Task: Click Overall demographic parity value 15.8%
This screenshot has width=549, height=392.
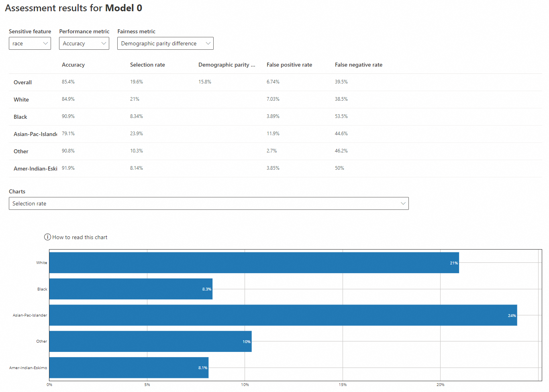Action: coord(205,82)
